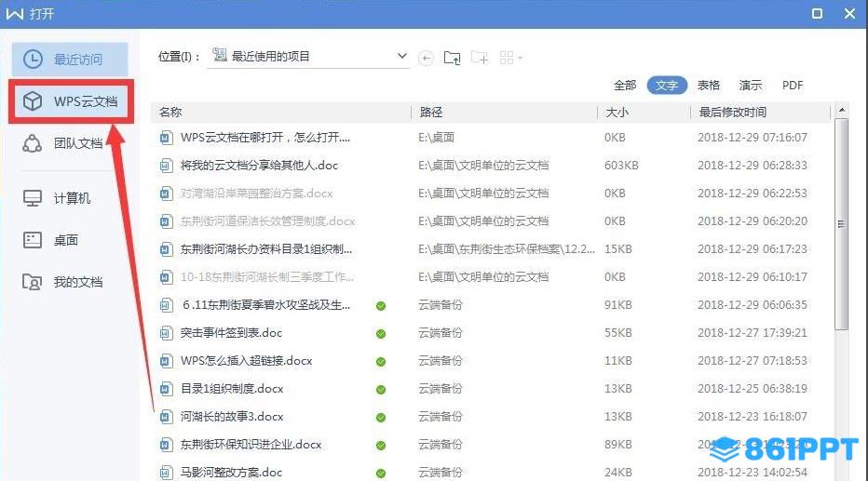Filter by 文字 documents
The width and height of the screenshot is (868, 481).
(x=667, y=86)
